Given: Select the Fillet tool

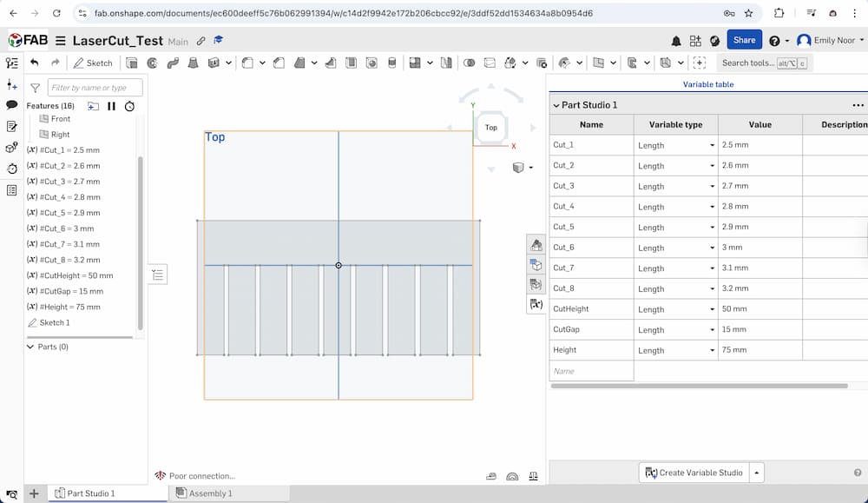Looking at the screenshot, I should 247,63.
